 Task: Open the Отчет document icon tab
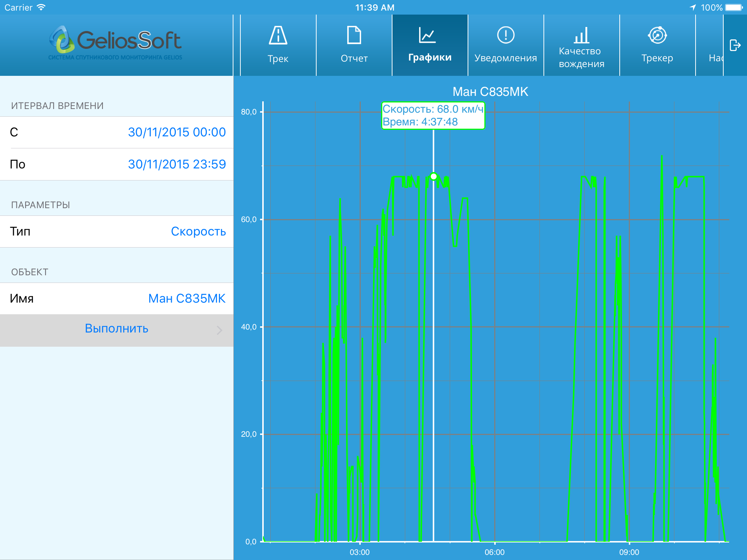point(354,45)
